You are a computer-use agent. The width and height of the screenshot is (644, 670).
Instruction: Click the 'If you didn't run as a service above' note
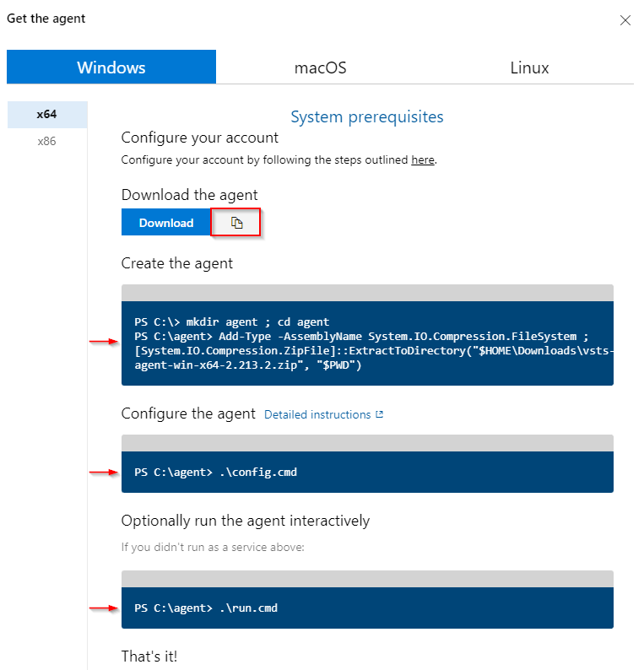[213, 547]
